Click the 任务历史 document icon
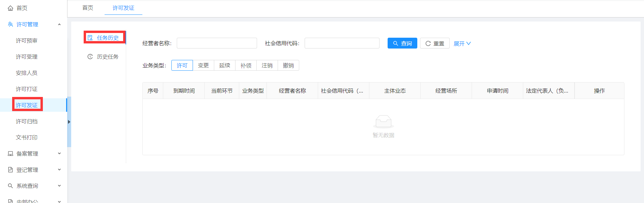The width and height of the screenshot is (644, 203). 90,38
